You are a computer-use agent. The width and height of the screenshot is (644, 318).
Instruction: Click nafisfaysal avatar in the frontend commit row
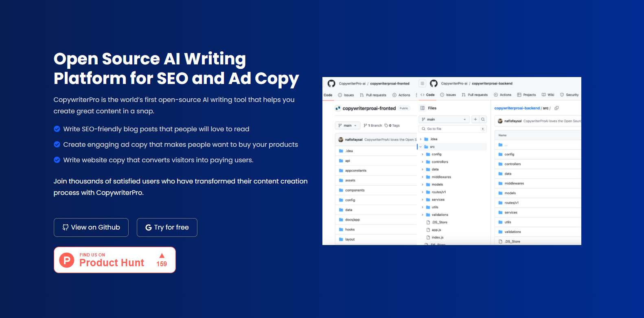[341, 139]
